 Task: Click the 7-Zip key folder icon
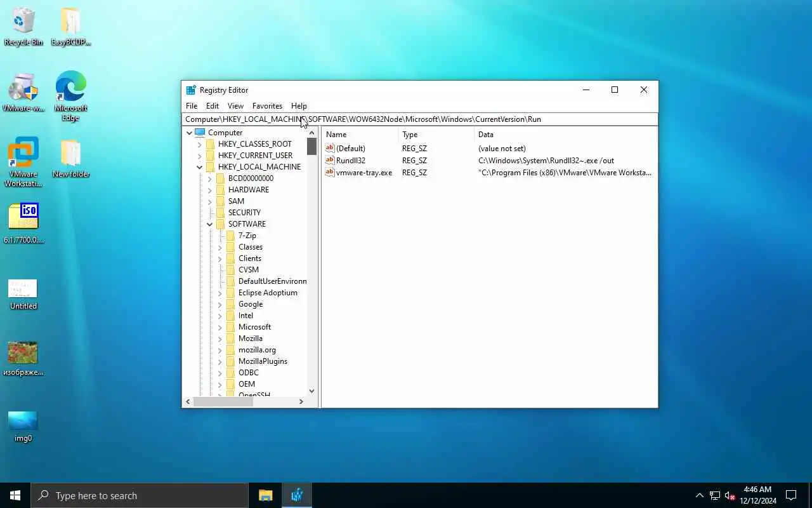point(231,236)
